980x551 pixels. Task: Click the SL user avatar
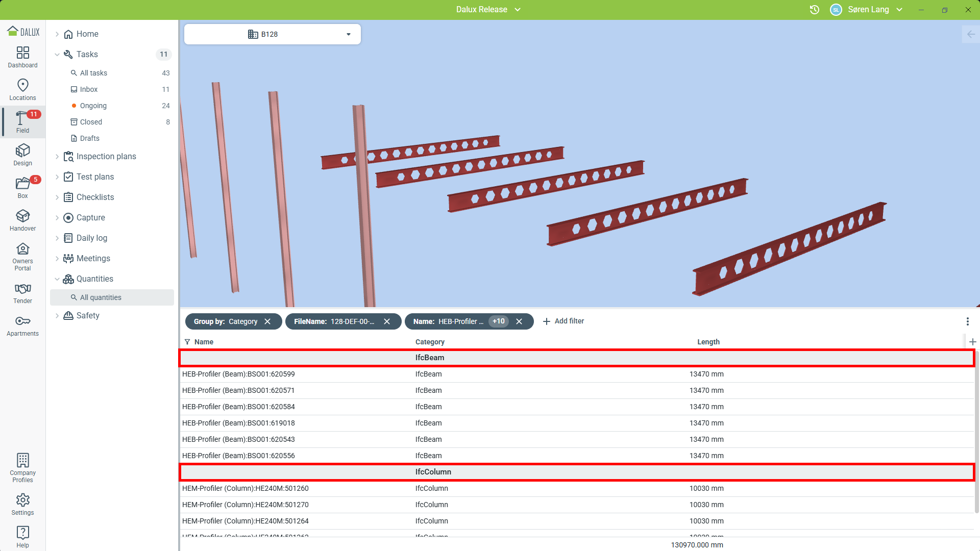[x=836, y=10]
